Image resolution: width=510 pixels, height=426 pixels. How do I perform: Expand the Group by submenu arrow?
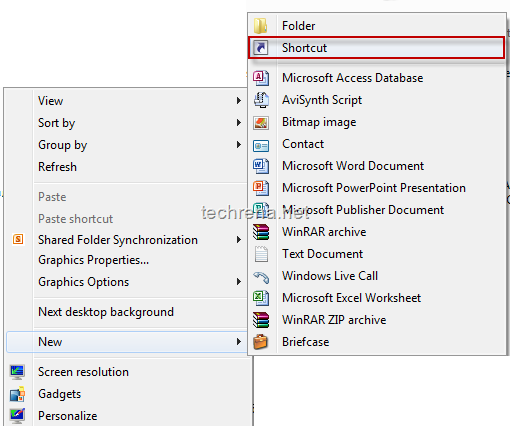pyautogui.click(x=239, y=144)
